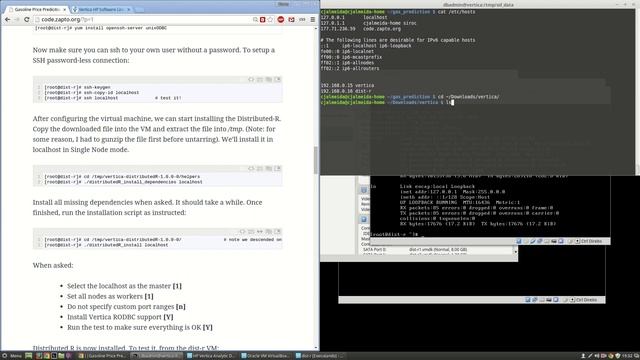Open the Menu button on the taskbar

point(12,356)
